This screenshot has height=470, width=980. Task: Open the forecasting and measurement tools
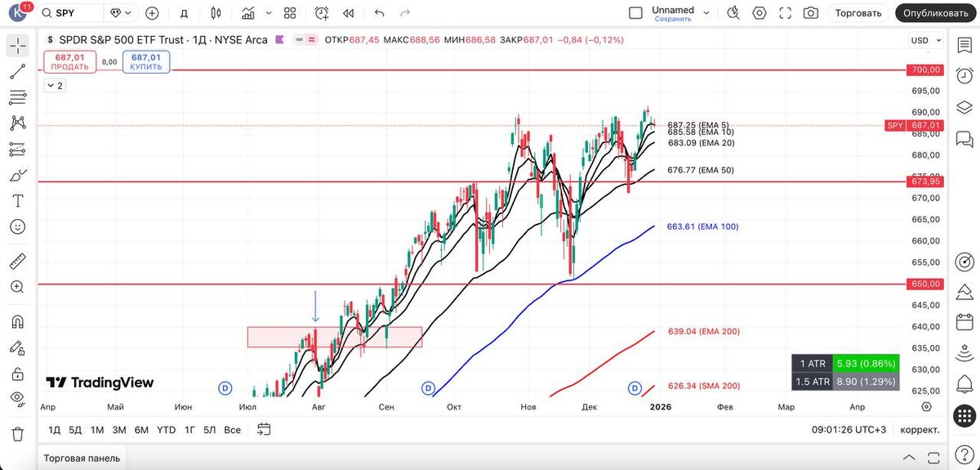click(x=18, y=150)
